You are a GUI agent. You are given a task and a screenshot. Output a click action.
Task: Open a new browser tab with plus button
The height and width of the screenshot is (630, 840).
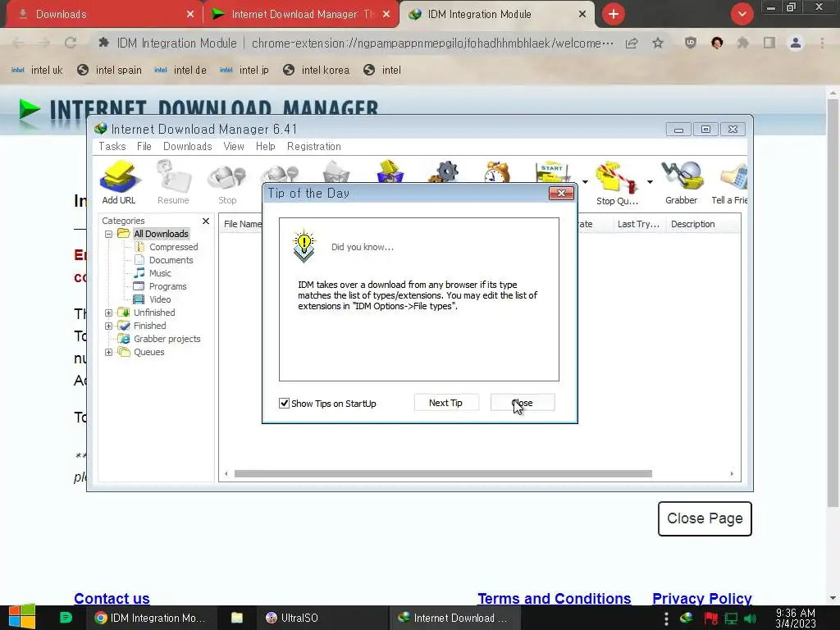tap(614, 14)
